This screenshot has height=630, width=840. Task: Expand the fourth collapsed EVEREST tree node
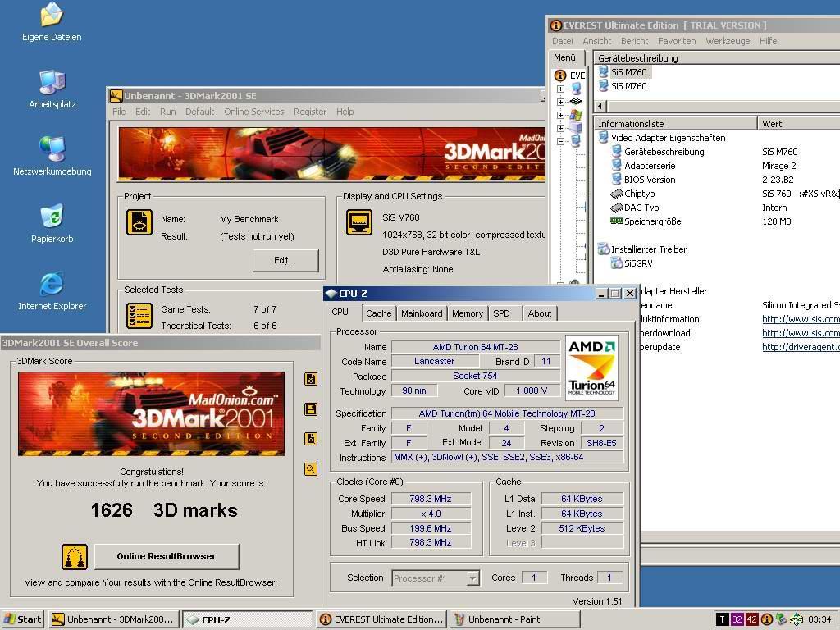point(560,128)
